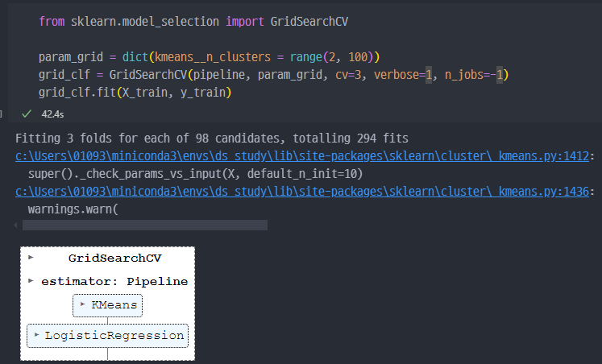Click the super()._check_params_vs_input output line
602x364 pixels.
pyautogui.click(x=195, y=174)
